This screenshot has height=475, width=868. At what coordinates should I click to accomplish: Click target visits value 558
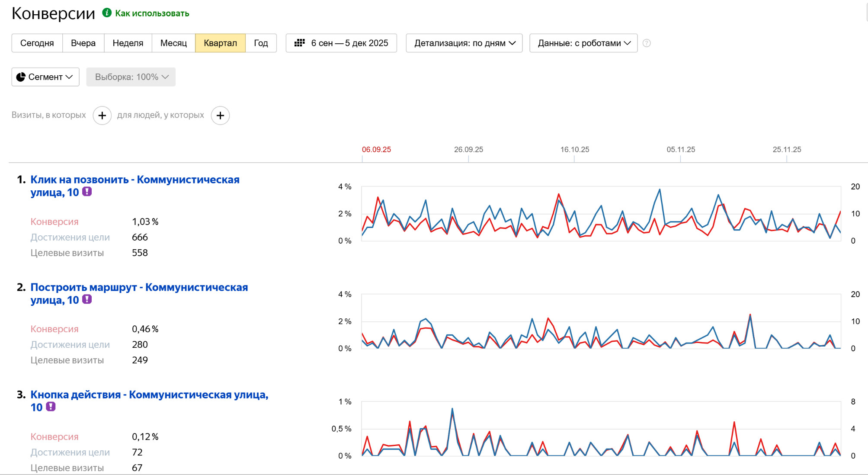click(140, 253)
